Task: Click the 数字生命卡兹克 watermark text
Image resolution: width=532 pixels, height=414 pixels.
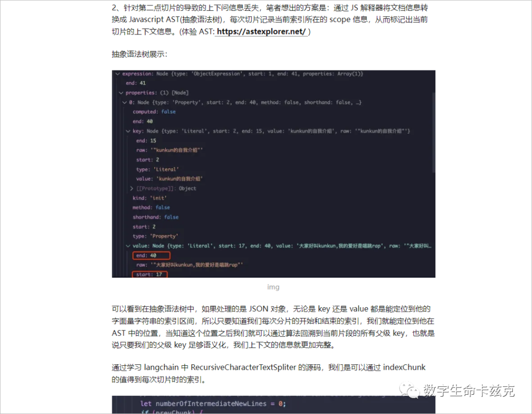Action: pos(469,390)
